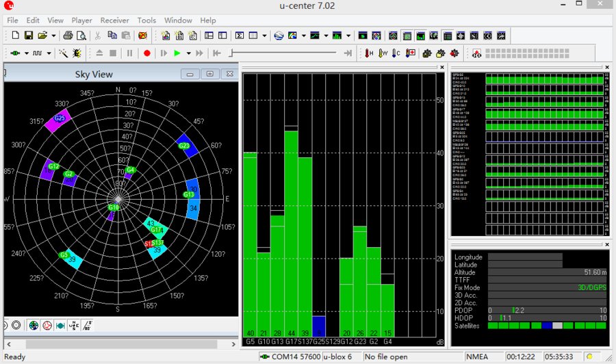Click the Hotstart thermometer icon
616x364 pixels.
point(369,53)
